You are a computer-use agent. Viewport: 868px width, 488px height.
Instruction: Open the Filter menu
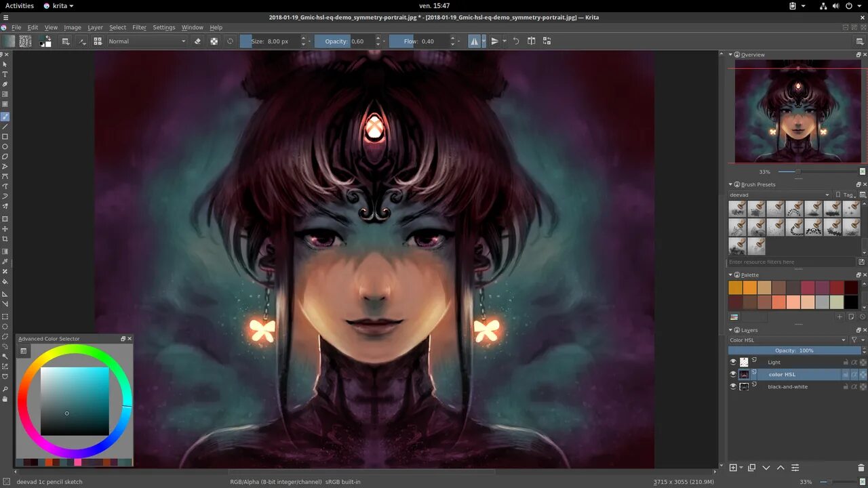pos(139,28)
